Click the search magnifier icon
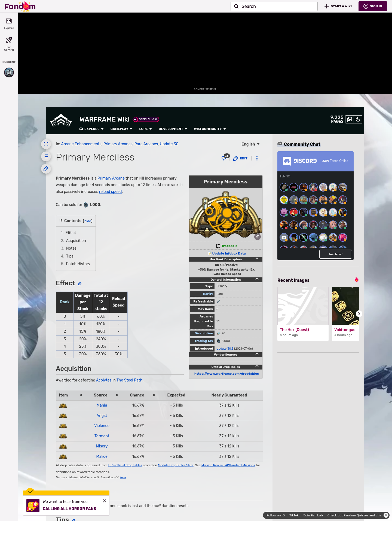The height and width of the screenshot is (545, 392). (x=236, y=6)
